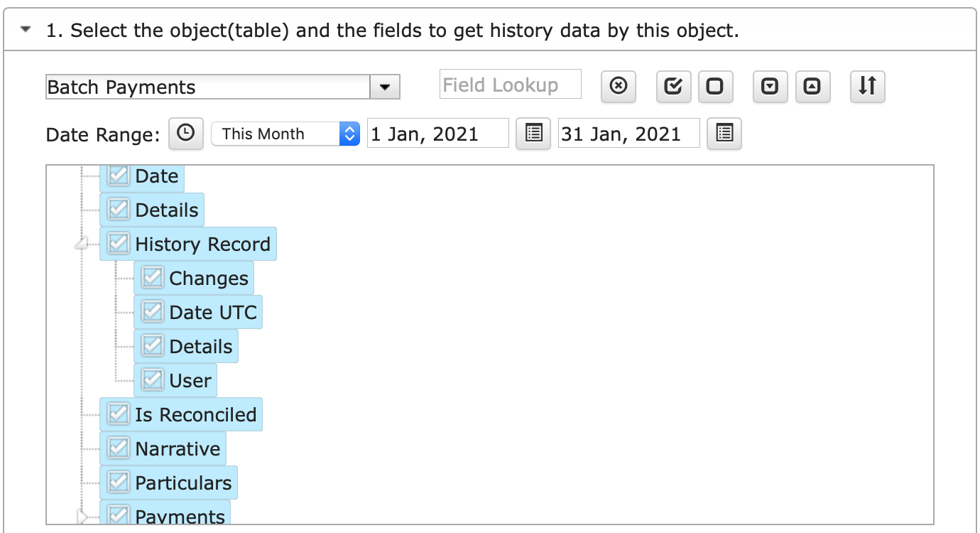The height and width of the screenshot is (533, 980).
Task: Click the clock icon beside Date Range
Action: click(x=186, y=134)
